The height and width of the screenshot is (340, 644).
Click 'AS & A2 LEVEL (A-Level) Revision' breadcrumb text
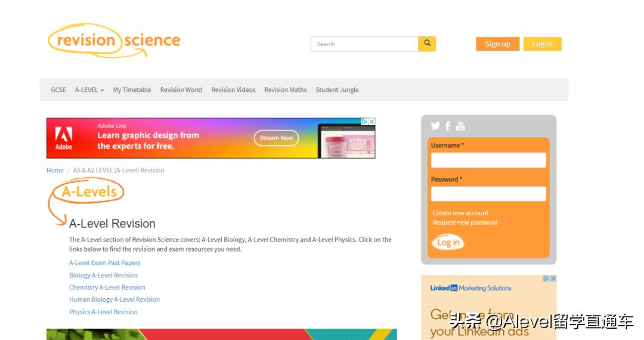click(118, 170)
